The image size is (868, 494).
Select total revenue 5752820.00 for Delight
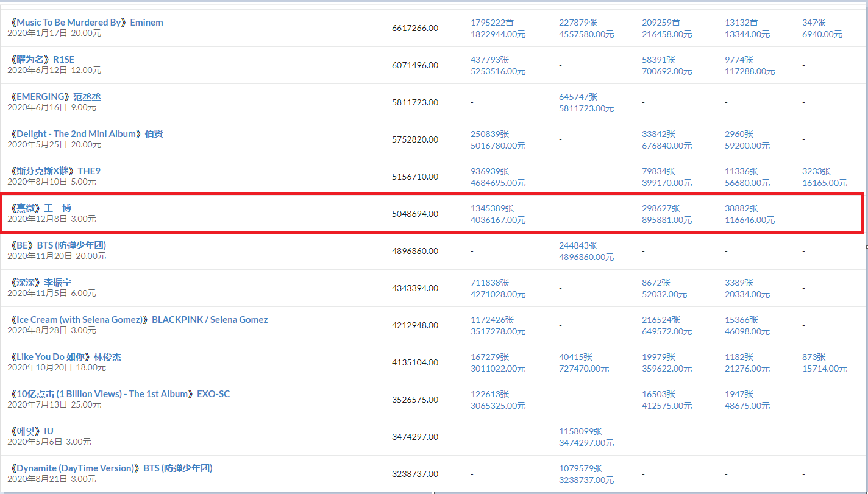point(415,140)
